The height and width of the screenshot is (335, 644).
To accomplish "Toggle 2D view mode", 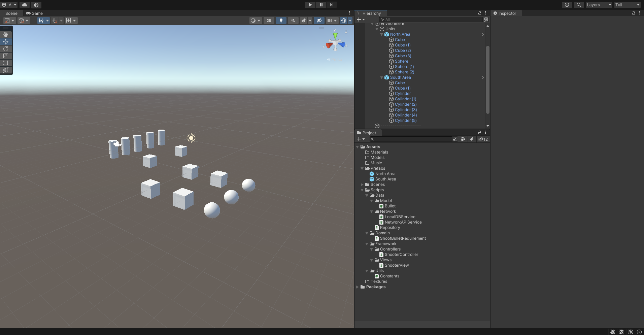I will point(269,21).
